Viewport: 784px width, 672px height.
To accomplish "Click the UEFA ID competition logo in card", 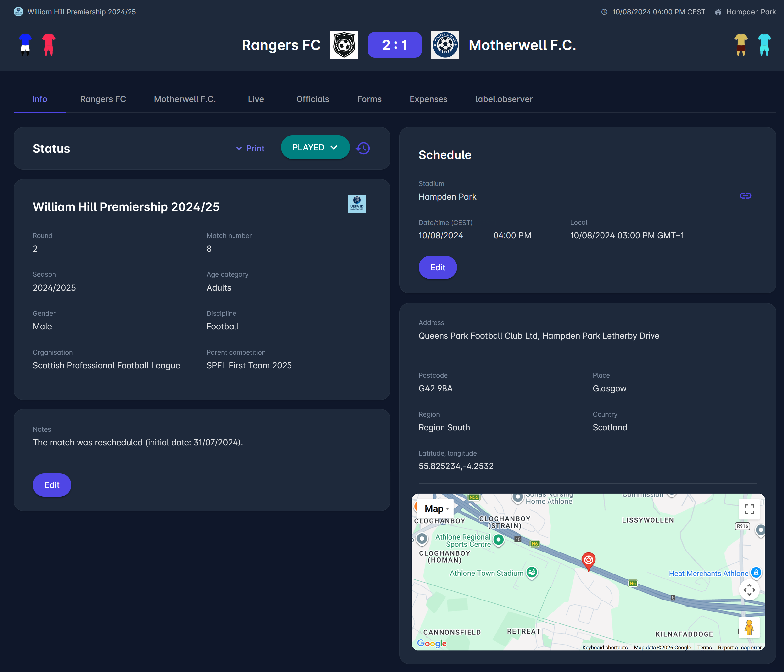I will click(357, 204).
